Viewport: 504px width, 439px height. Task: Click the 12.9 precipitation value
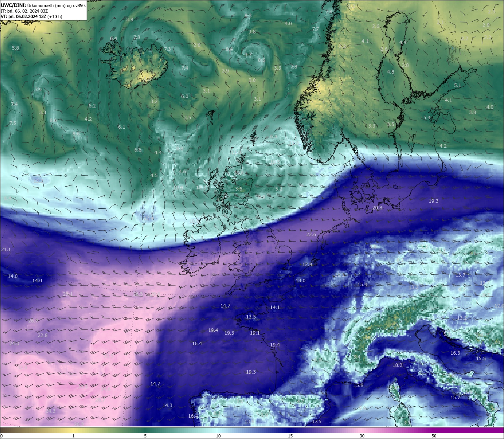307,264
